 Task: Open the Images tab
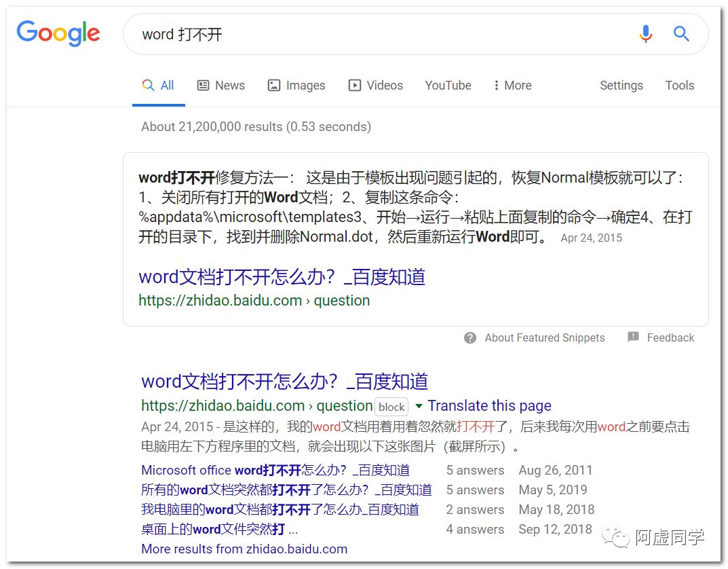tap(296, 86)
